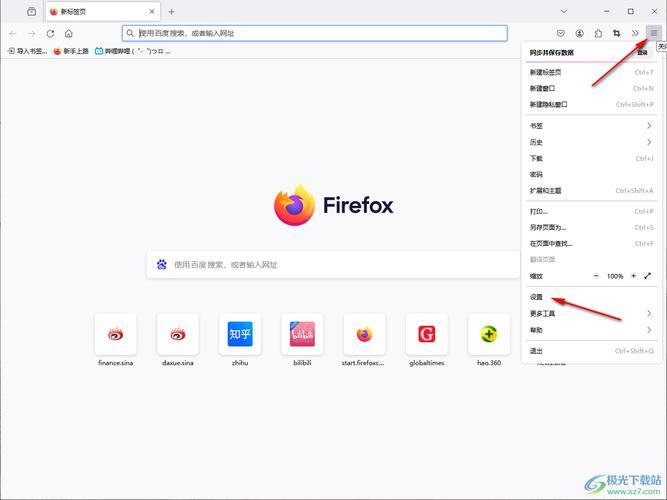The image size is (667, 500).
Task: Select 在页面中查找... menu entry
Action: pos(591,244)
